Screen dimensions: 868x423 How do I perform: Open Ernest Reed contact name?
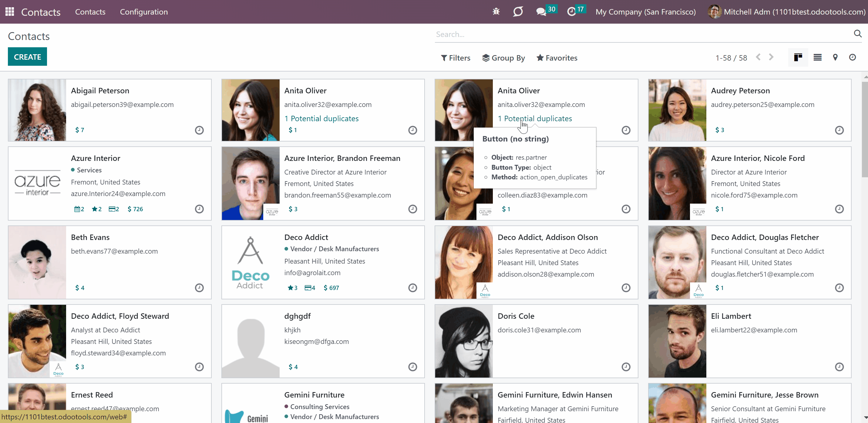point(92,395)
